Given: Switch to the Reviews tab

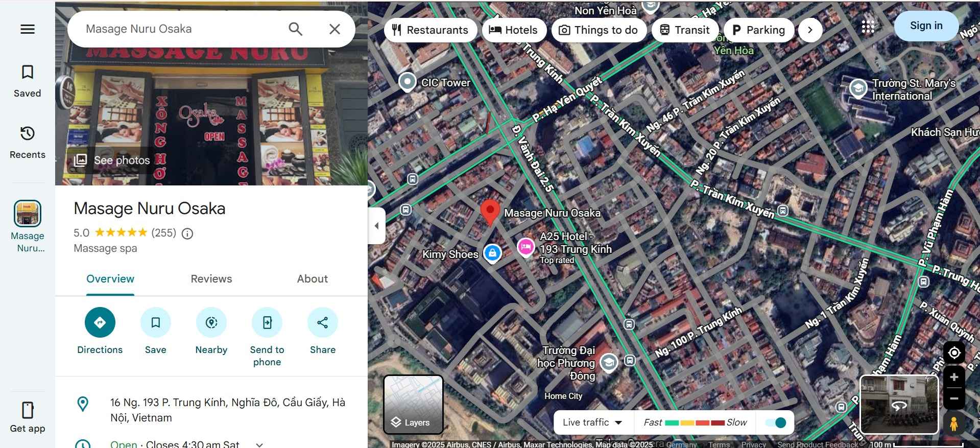Looking at the screenshot, I should (x=211, y=279).
